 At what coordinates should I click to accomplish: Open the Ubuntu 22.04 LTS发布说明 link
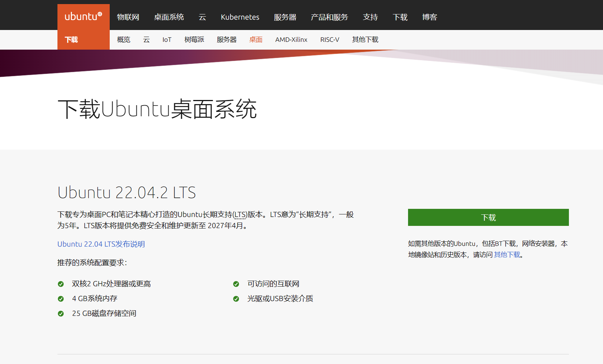click(x=101, y=244)
